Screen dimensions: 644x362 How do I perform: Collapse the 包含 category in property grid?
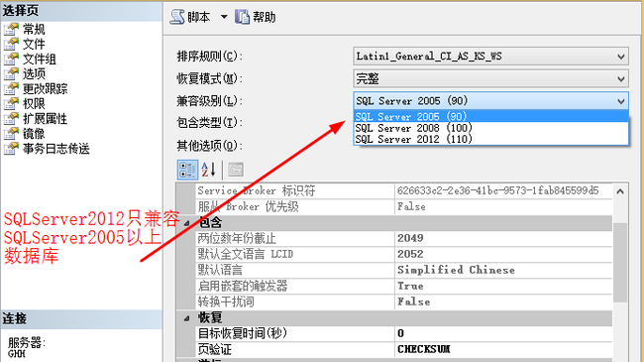186,223
